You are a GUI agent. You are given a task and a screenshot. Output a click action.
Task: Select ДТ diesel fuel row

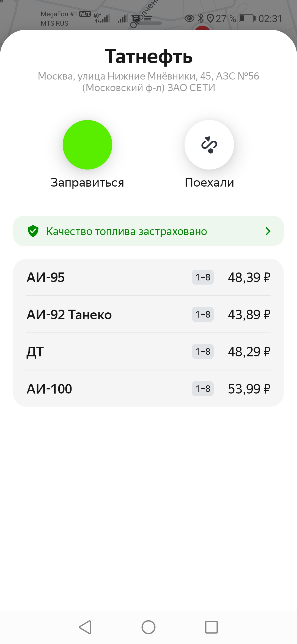point(148,351)
